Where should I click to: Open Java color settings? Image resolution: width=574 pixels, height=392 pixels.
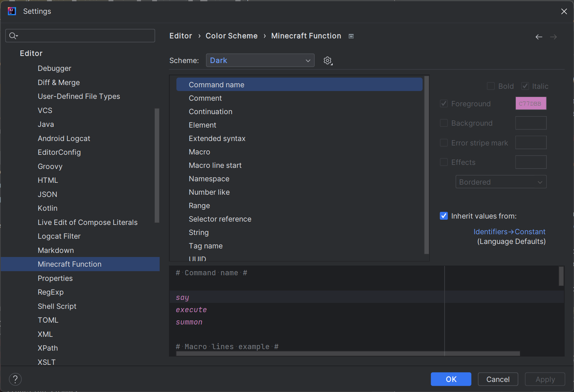tap(46, 124)
